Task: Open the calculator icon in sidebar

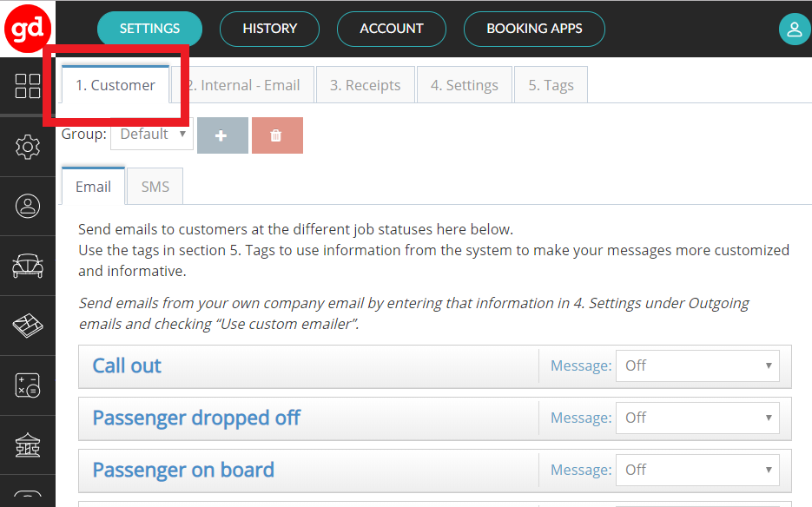Action: [28, 385]
